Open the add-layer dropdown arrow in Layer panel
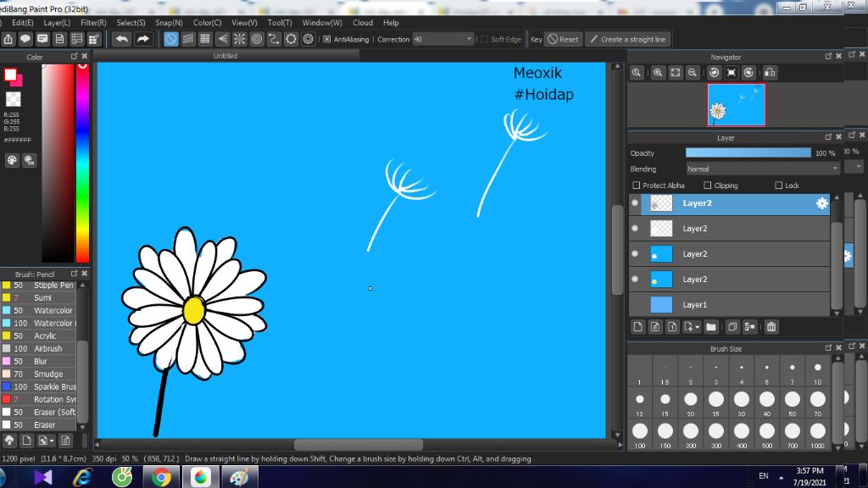This screenshot has width=868, height=488. tap(697, 327)
